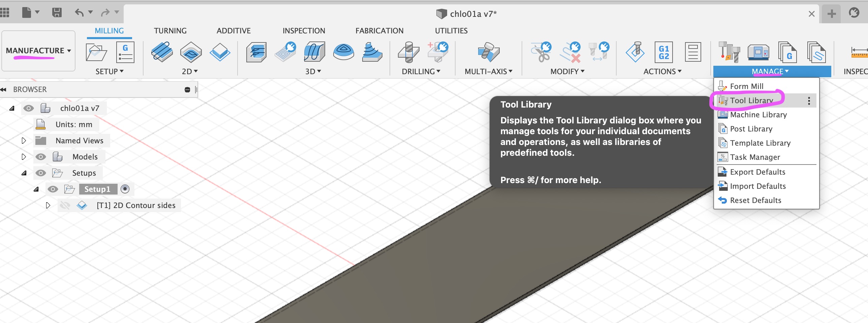The image size is (868, 323).
Task: Open the 3D dropdown menu
Action: point(313,71)
